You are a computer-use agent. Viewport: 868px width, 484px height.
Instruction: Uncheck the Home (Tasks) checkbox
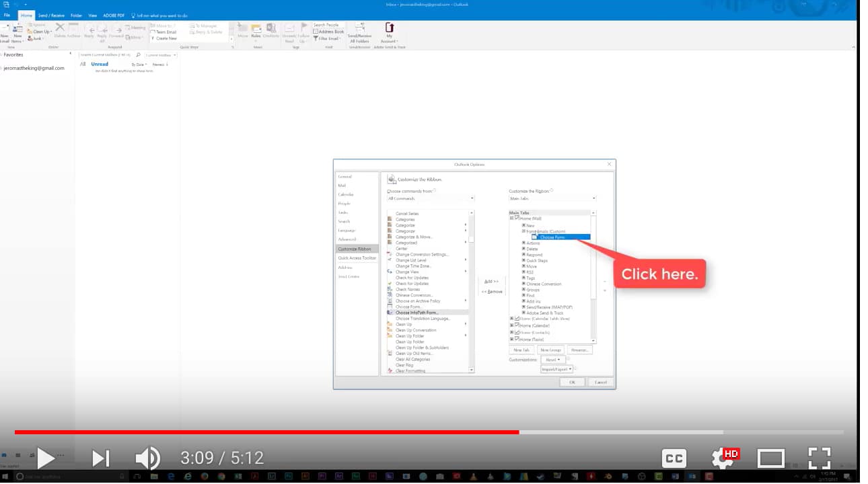click(516, 339)
